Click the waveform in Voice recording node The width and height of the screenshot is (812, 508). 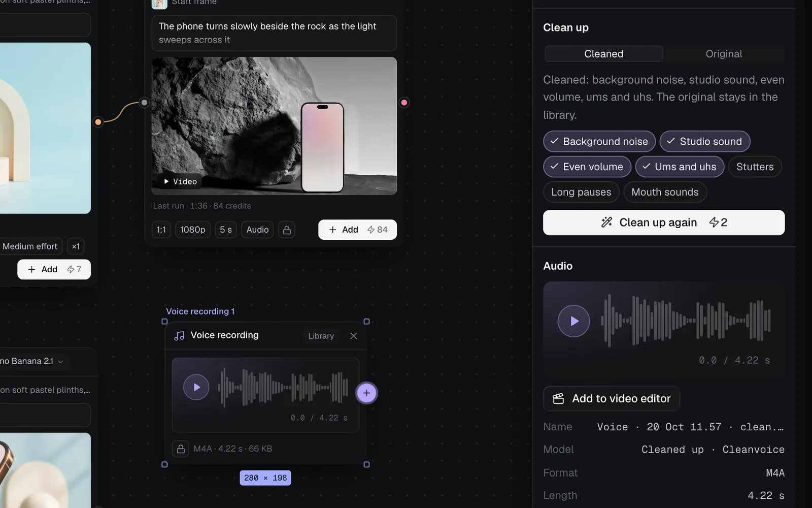tap(283, 387)
